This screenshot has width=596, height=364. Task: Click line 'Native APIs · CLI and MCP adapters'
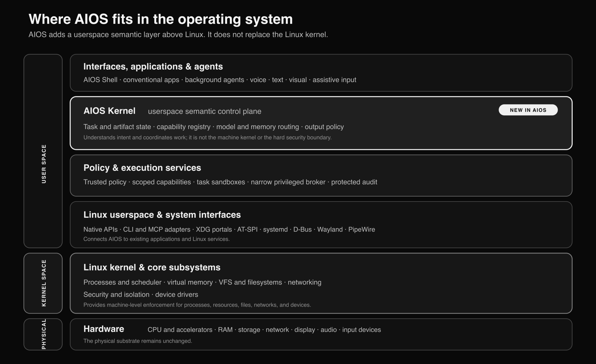229,229
